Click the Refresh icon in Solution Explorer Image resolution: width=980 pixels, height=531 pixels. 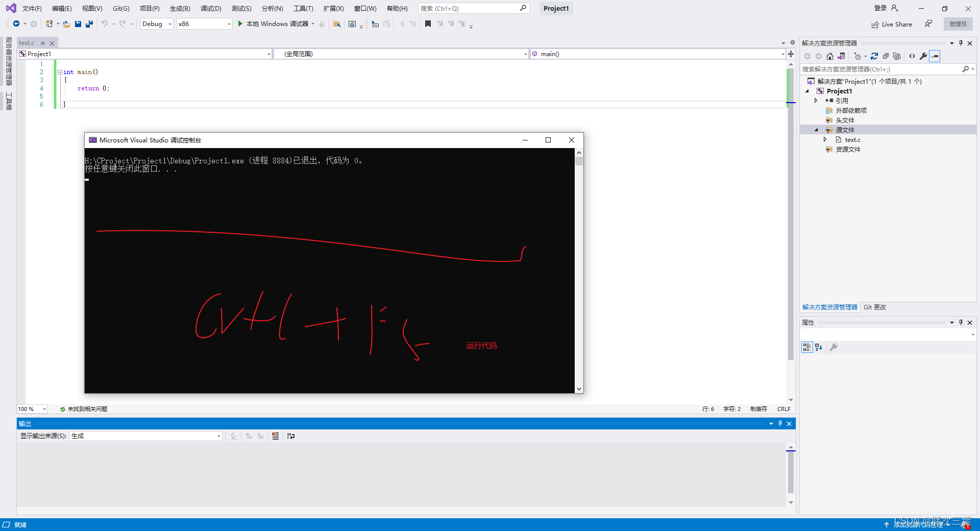coord(874,56)
